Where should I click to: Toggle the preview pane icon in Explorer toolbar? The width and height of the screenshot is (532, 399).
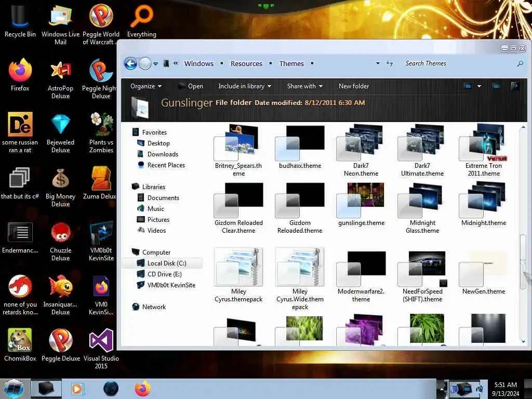coord(496,86)
